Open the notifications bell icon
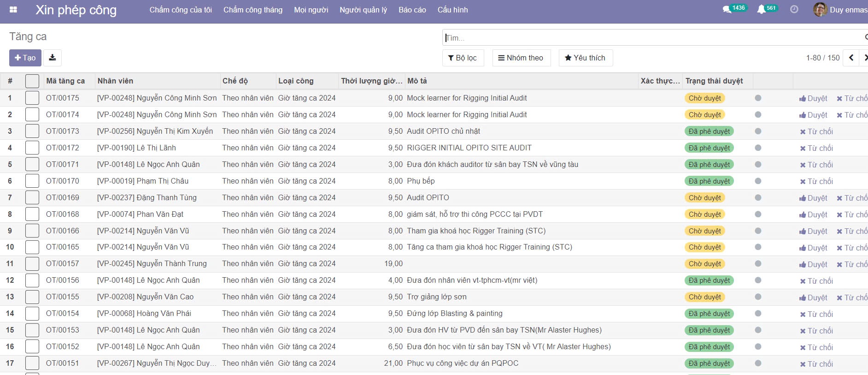This screenshot has width=868, height=375. click(x=761, y=9)
